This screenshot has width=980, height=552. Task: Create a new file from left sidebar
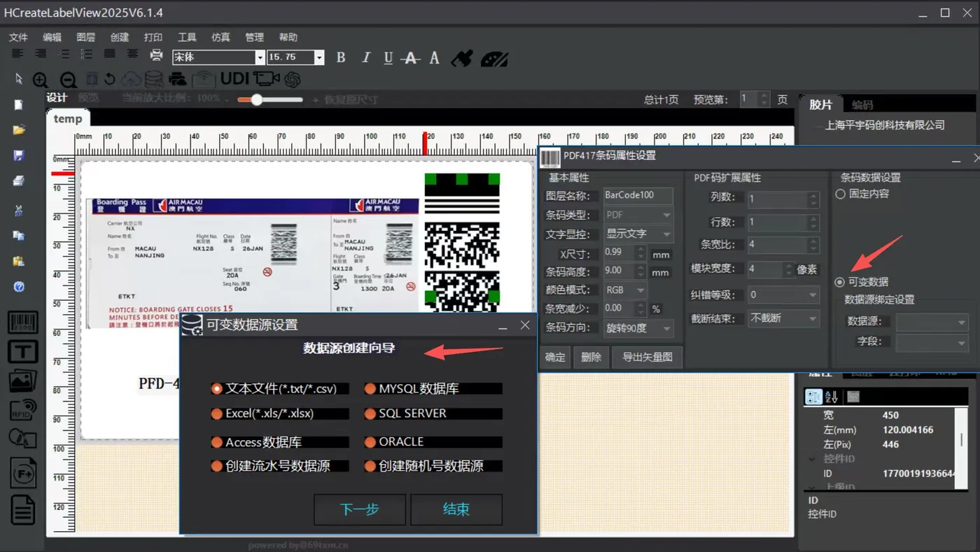(x=19, y=105)
